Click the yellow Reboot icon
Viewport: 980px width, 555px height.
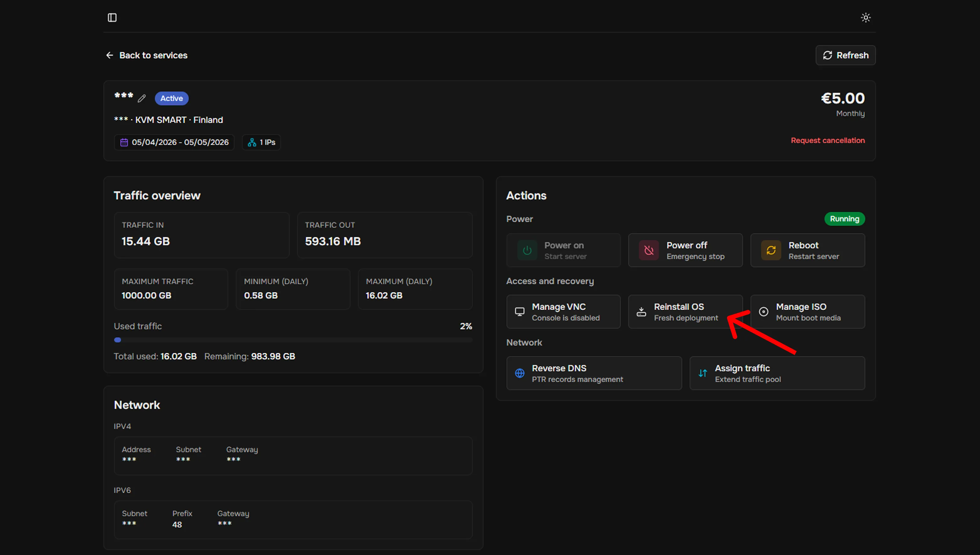point(771,251)
